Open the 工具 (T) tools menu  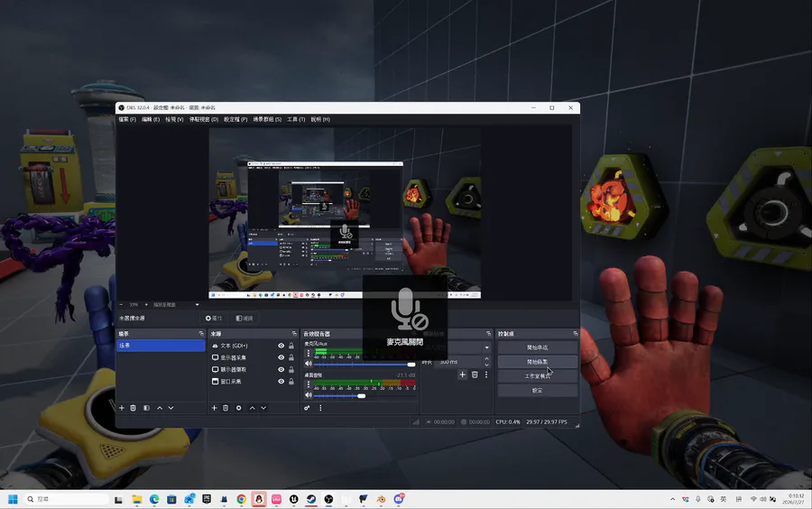pyautogui.click(x=296, y=119)
